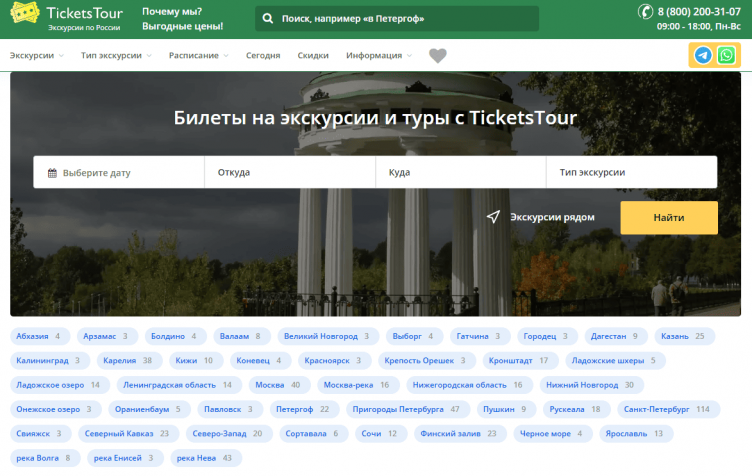Select the Санкт-Петербург tag

coord(669,409)
